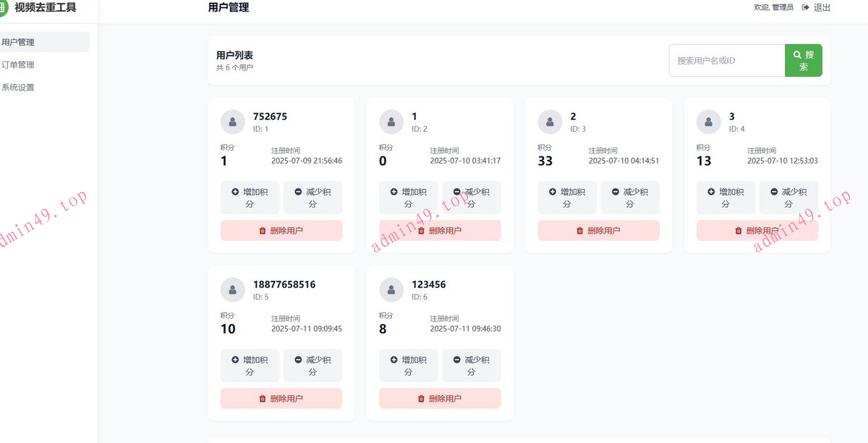This screenshot has height=443, width=868.
Task: Click the avatar icon of user ID 4
Action: tap(708, 122)
